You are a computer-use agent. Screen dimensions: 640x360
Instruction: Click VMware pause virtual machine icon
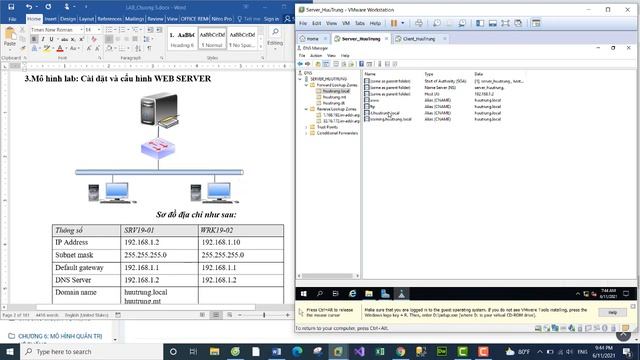[394, 23]
